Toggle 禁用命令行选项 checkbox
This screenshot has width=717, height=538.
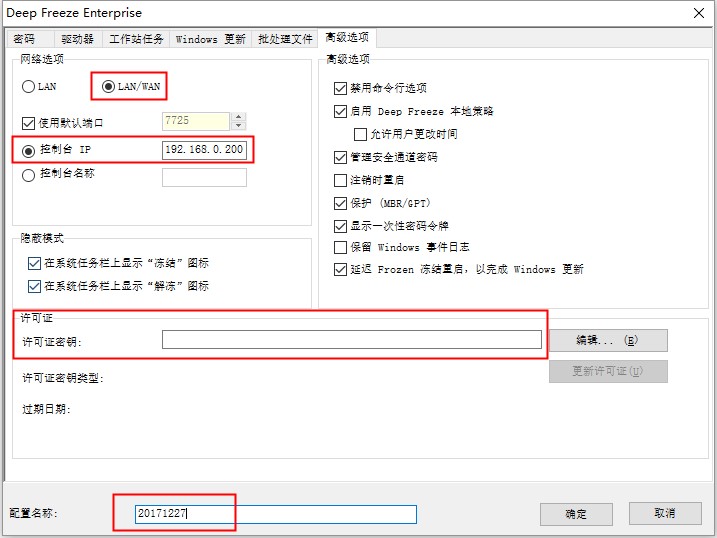point(341,88)
